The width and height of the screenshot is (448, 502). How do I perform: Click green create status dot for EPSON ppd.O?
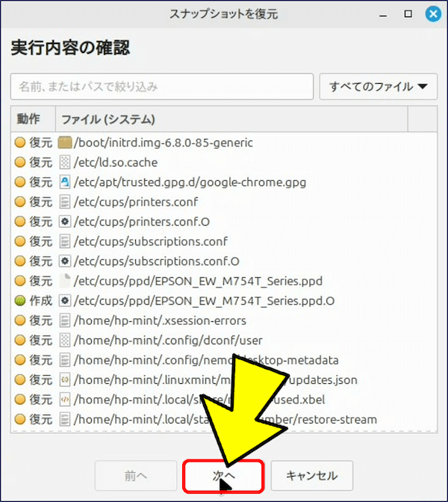19,301
